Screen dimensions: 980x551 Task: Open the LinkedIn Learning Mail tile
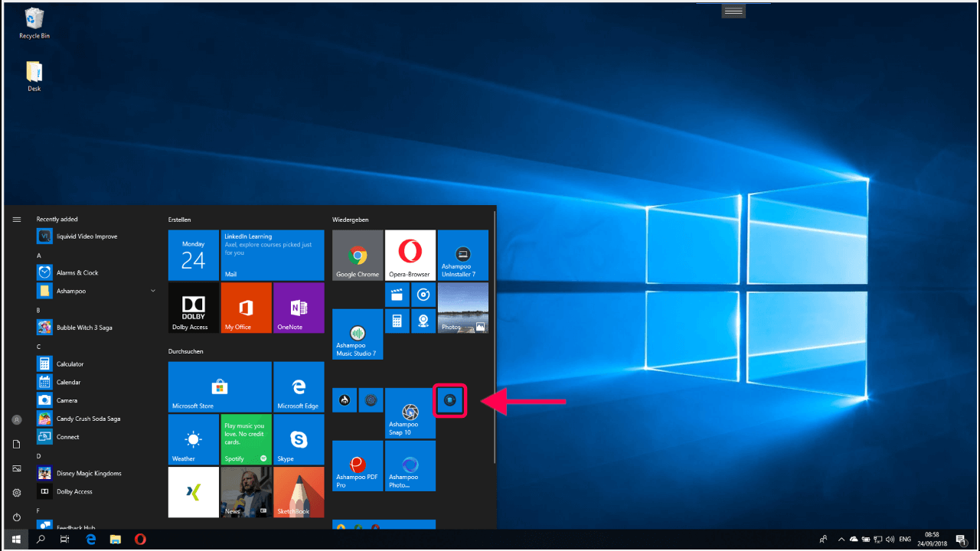[273, 255]
